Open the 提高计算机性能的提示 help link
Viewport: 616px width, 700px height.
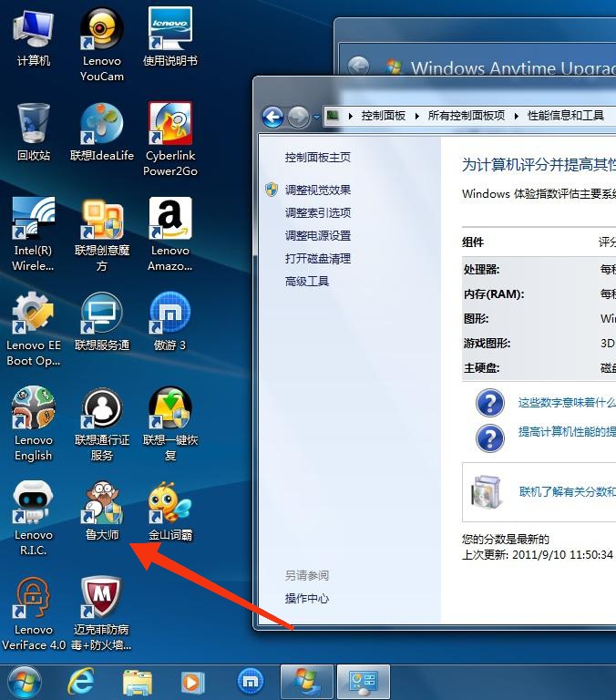point(567,432)
